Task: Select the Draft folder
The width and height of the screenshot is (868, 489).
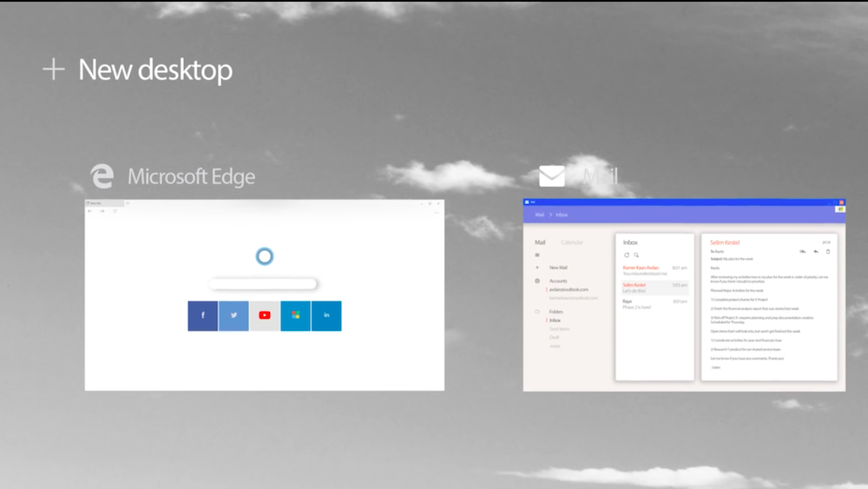Action: pyautogui.click(x=554, y=337)
